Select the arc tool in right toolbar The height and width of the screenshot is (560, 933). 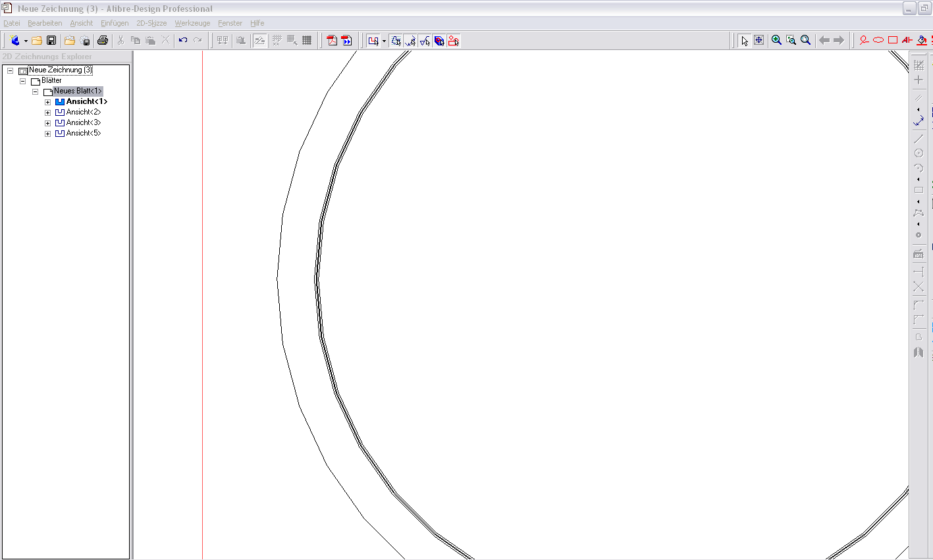tap(919, 168)
